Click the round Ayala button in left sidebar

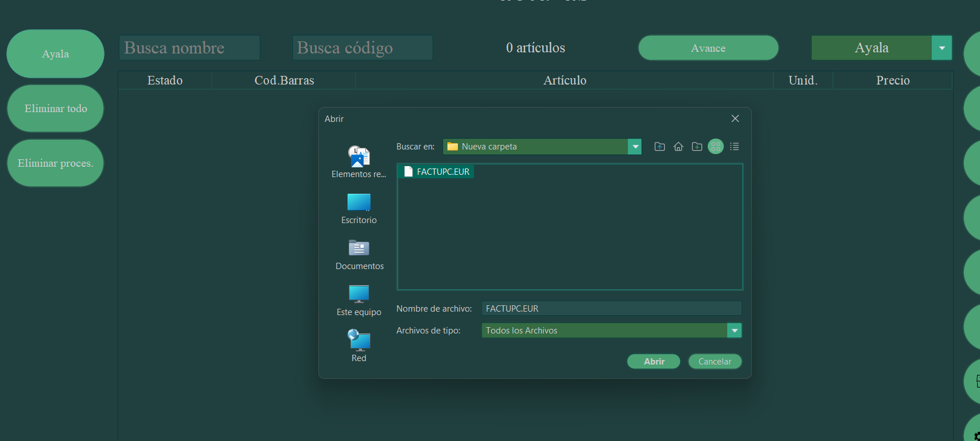55,54
